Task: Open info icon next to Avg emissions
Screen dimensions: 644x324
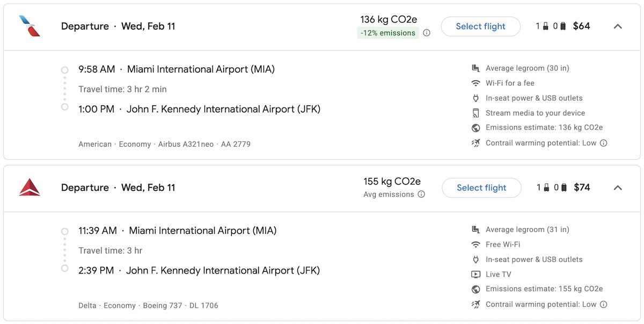Action: pos(421,195)
